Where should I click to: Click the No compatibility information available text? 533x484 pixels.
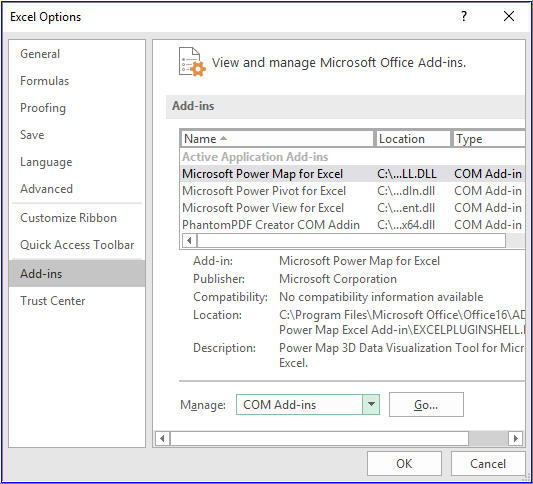(x=381, y=297)
